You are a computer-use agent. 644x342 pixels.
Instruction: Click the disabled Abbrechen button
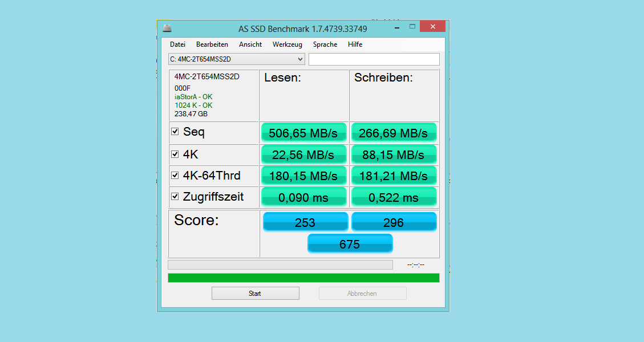click(362, 293)
